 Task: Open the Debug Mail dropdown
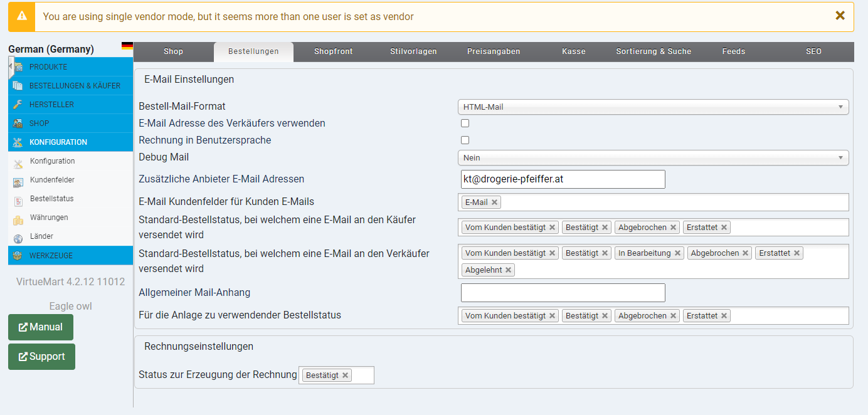(x=653, y=158)
